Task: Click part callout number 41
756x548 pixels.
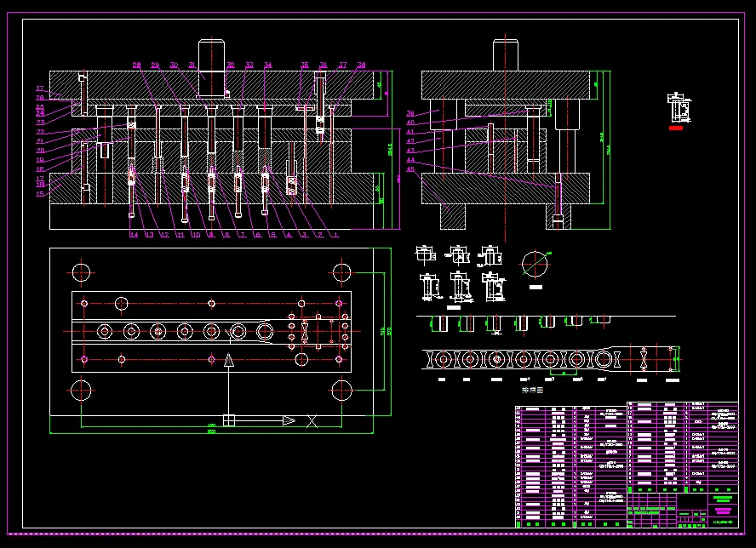Action: point(410,132)
